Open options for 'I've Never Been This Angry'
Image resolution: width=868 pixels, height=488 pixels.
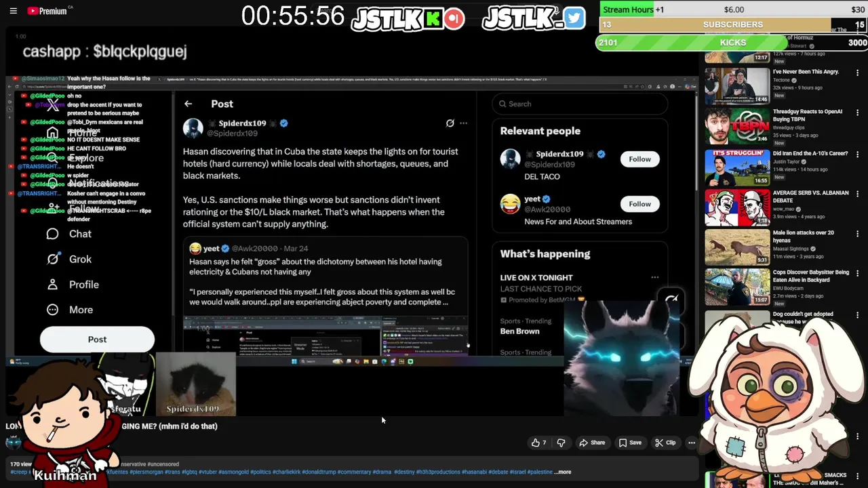[x=857, y=73]
